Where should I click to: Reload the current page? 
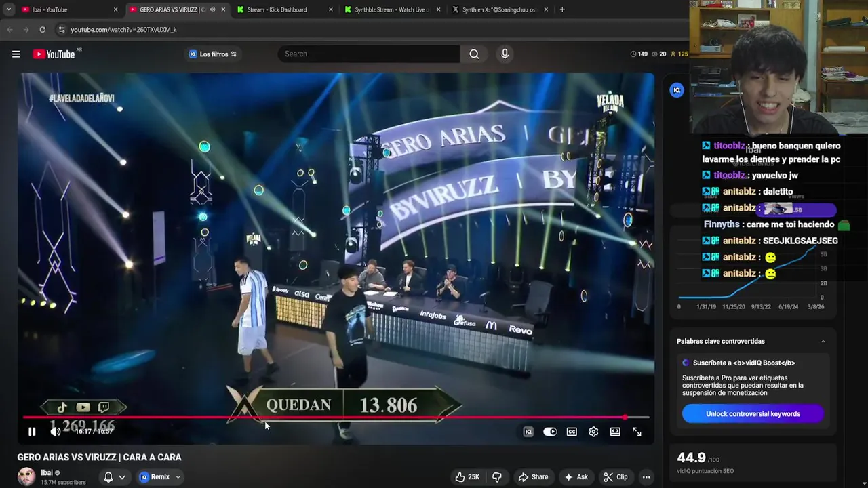[42, 30]
